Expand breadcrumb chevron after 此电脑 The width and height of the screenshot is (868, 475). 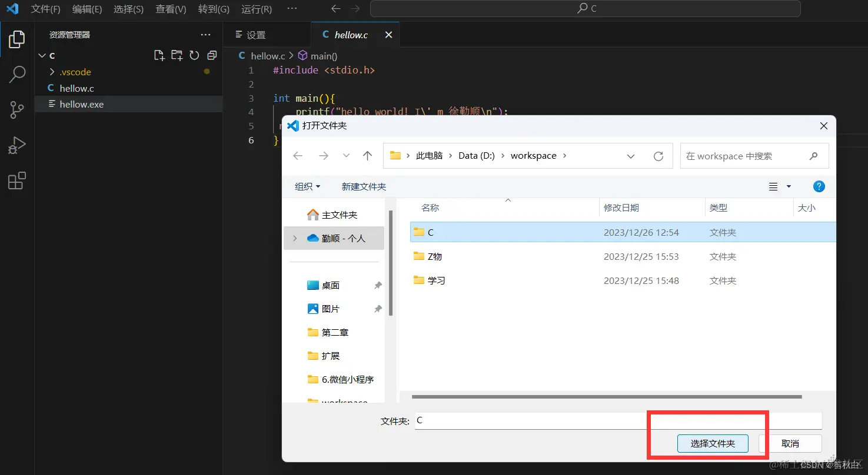coord(451,156)
